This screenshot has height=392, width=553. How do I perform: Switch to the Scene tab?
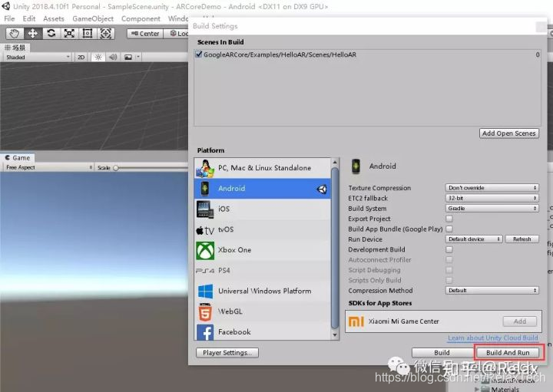[15, 48]
